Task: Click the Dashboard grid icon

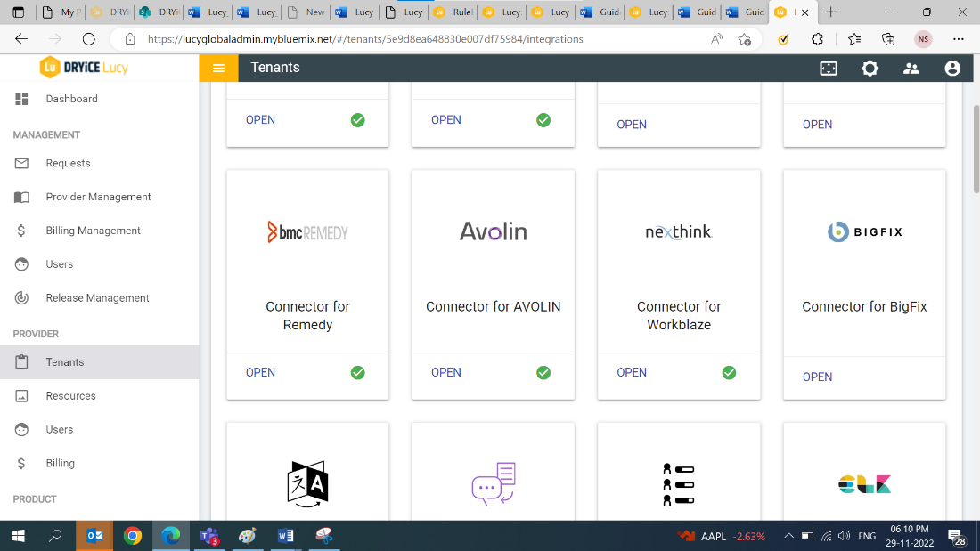Action: coord(21,99)
